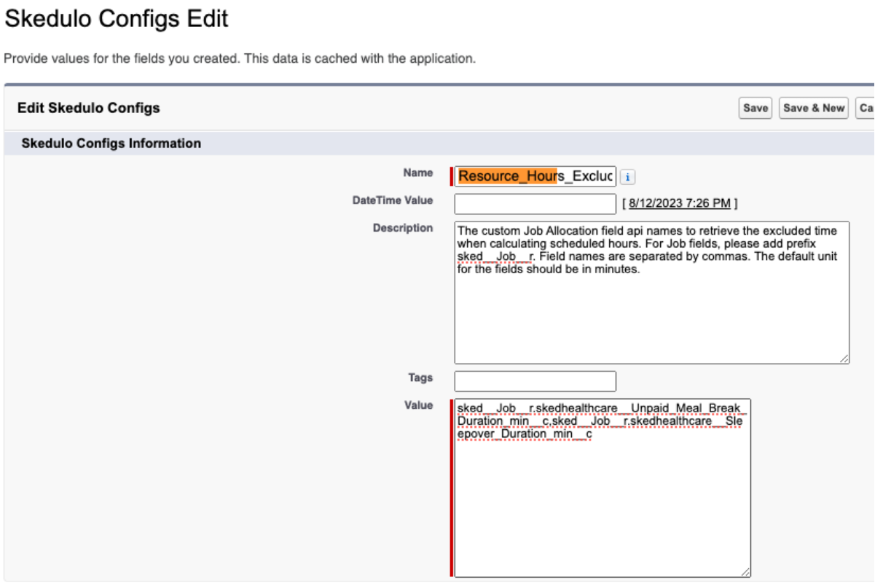The image size is (875, 588).
Task: Click the Edit Skedulo Configs panel heading
Action: click(x=88, y=108)
